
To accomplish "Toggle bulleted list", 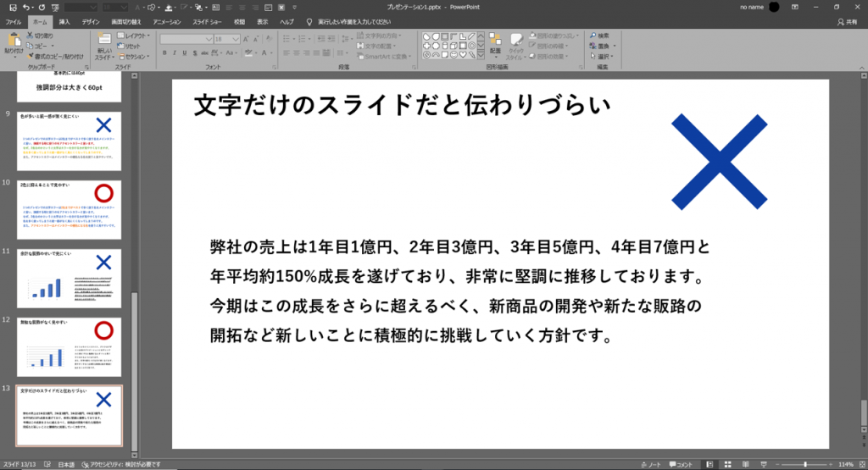I will 287,39.
